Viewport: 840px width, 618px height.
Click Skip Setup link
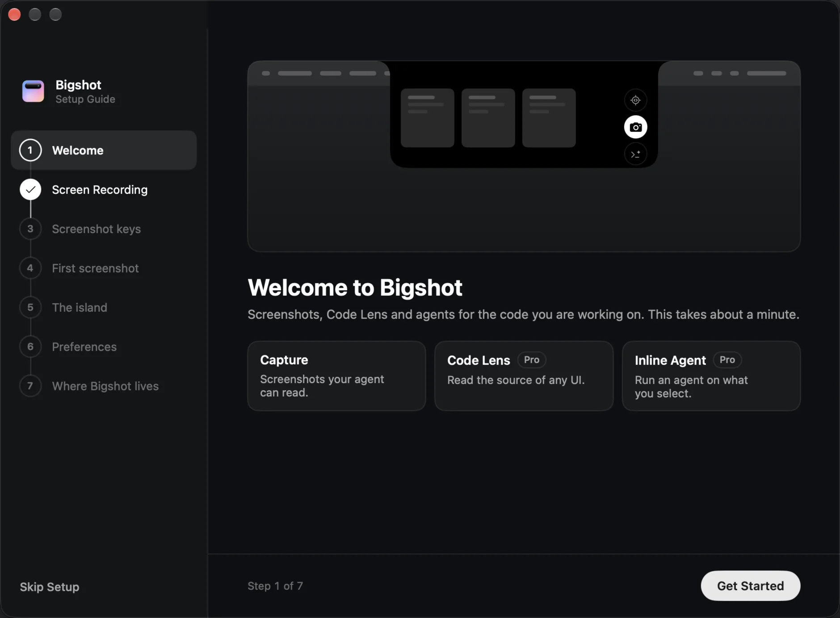pyautogui.click(x=50, y=587)
